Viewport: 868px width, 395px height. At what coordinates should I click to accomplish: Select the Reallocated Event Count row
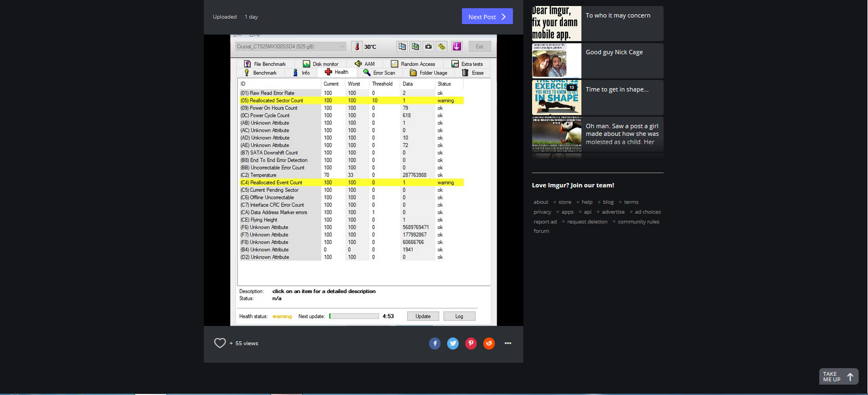tap(351, 182)
